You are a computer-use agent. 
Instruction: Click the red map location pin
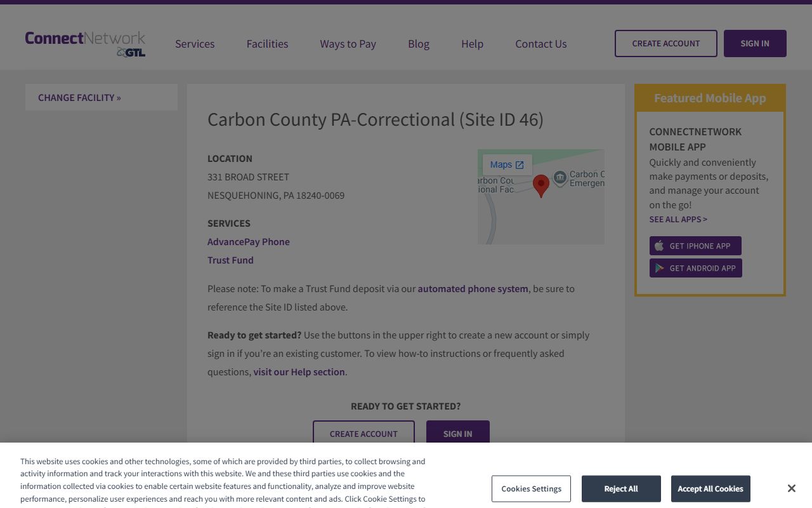tap(541, 185)
